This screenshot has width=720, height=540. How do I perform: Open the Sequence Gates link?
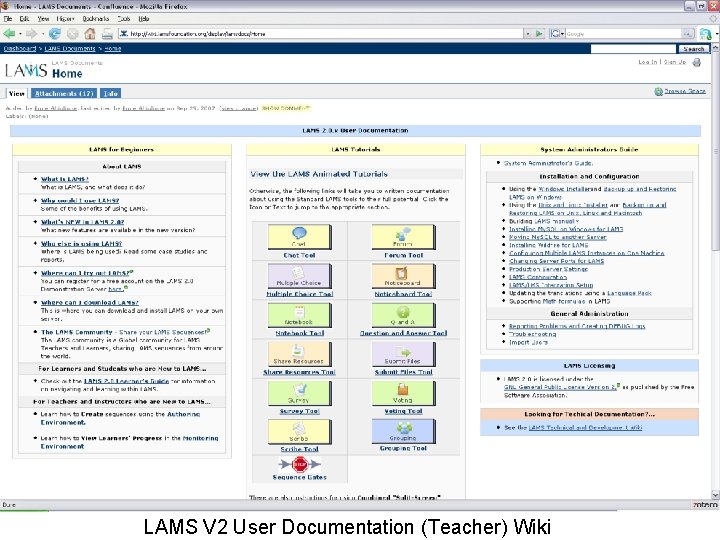click(x=299, y=478)
